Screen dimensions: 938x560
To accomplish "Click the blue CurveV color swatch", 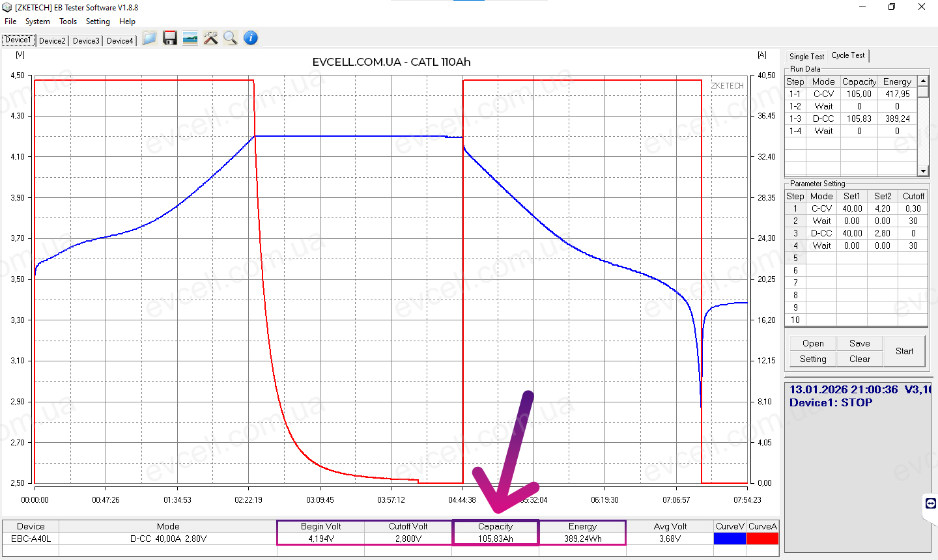I will coord(730,539).
